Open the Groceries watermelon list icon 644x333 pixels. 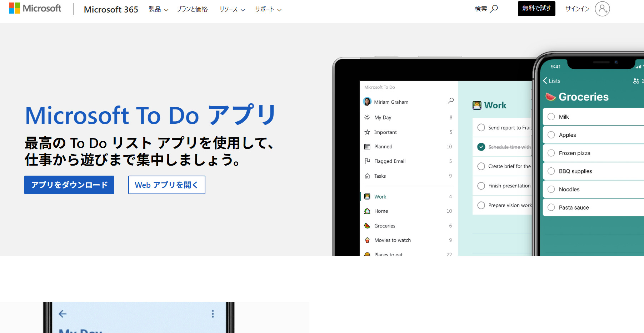(368, 226)
